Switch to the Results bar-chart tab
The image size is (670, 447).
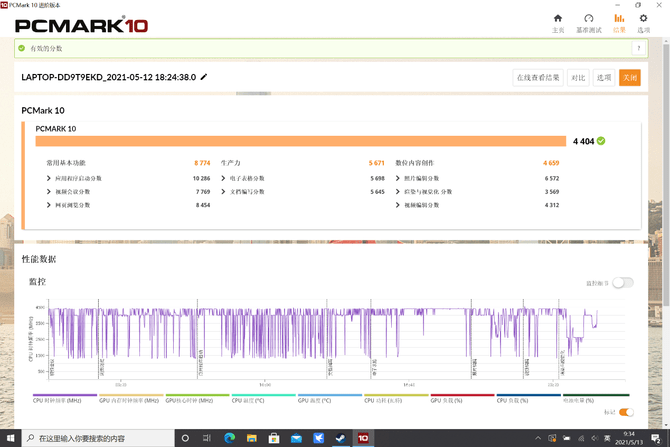(619, 18)
